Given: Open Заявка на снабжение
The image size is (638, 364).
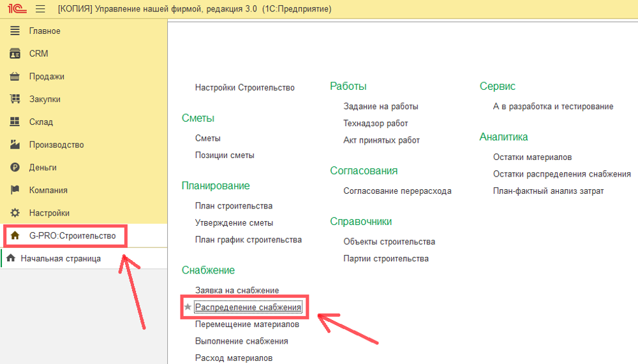Looking at the screenshot, I should click(x=237, y=290).
